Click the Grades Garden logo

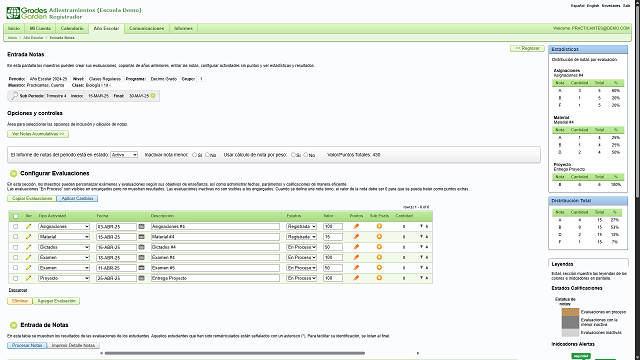click(27, 13)
